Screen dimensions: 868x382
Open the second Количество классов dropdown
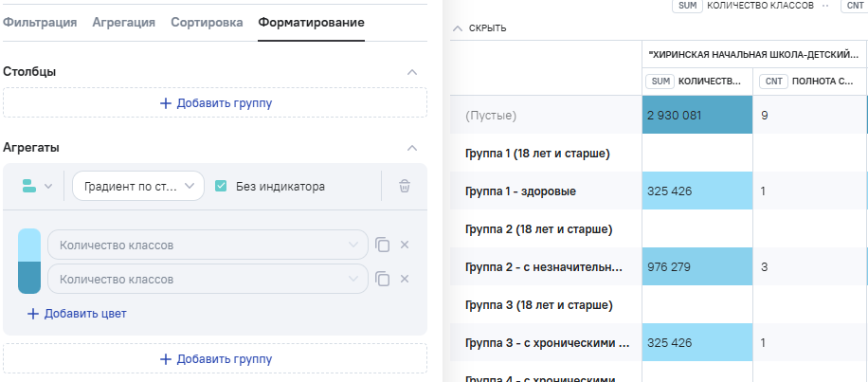pos(208,279)
